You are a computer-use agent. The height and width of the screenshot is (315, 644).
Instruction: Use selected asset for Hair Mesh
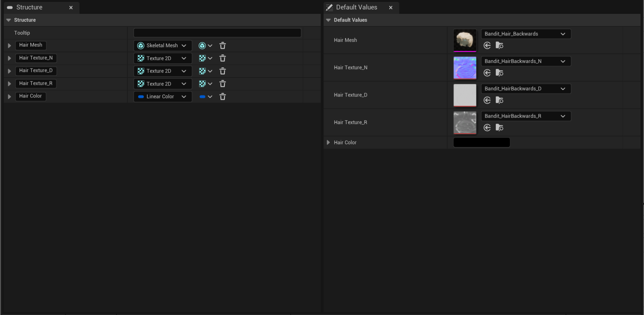(487, 46)
